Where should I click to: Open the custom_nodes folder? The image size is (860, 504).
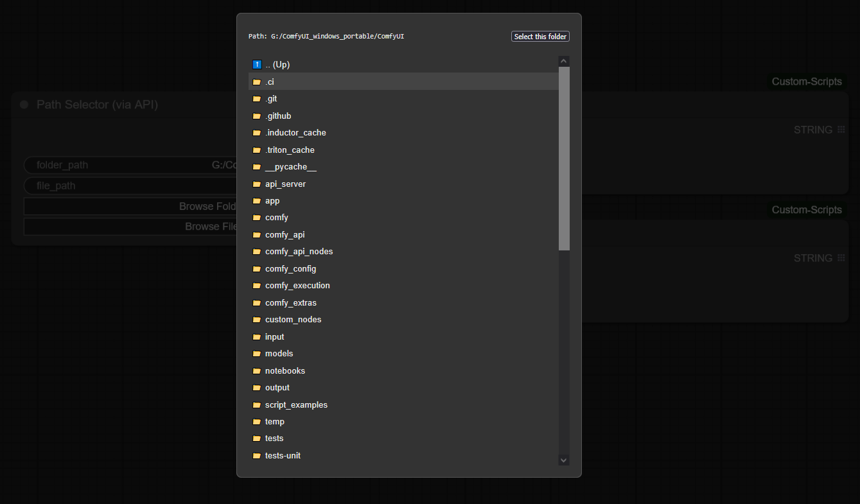(x=403, y=320)
